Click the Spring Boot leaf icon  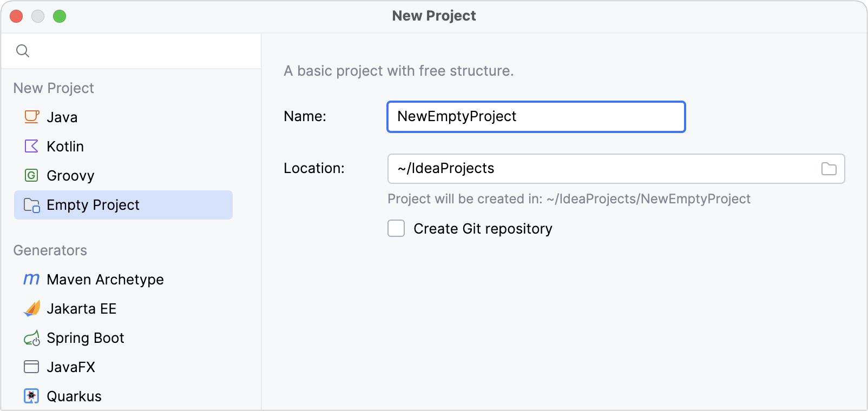coord(32,338)
